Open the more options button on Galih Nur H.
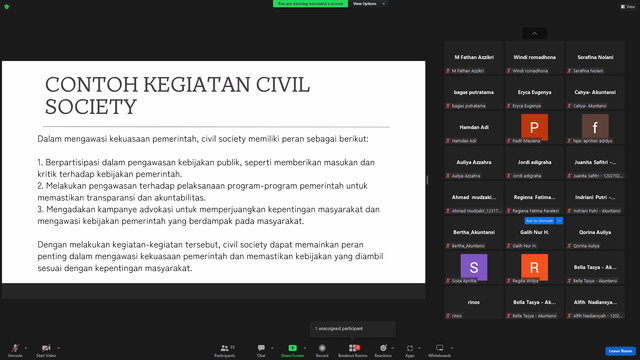The height and width of the screenshot is (360, 640). [559, 220]
